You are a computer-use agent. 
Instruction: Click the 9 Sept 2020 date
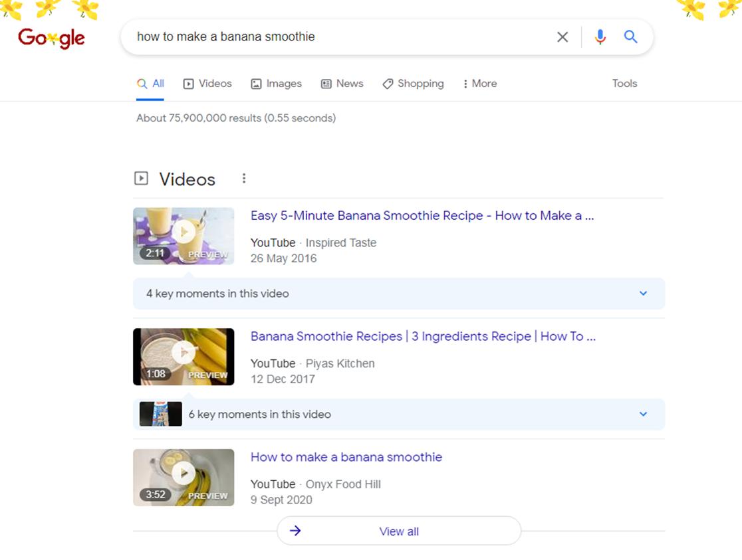[x=281, y=500]
